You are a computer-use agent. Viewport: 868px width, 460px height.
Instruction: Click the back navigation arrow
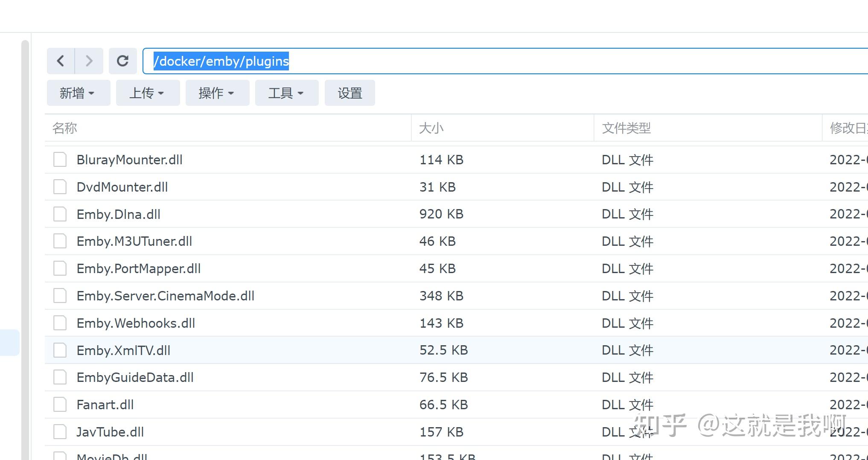(x=61, y=61)
